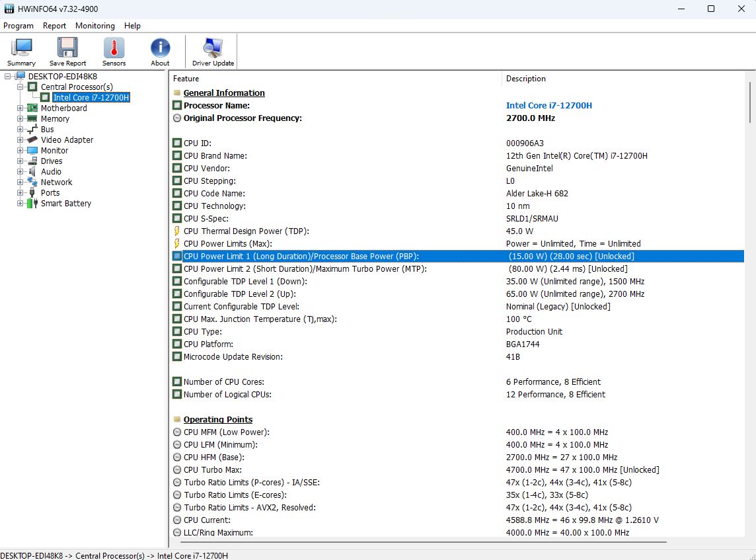Image resolution: width=756 pixels, height=560 pixels.
Task: Click the Memory module icon in tree
Action: (32, 118)
